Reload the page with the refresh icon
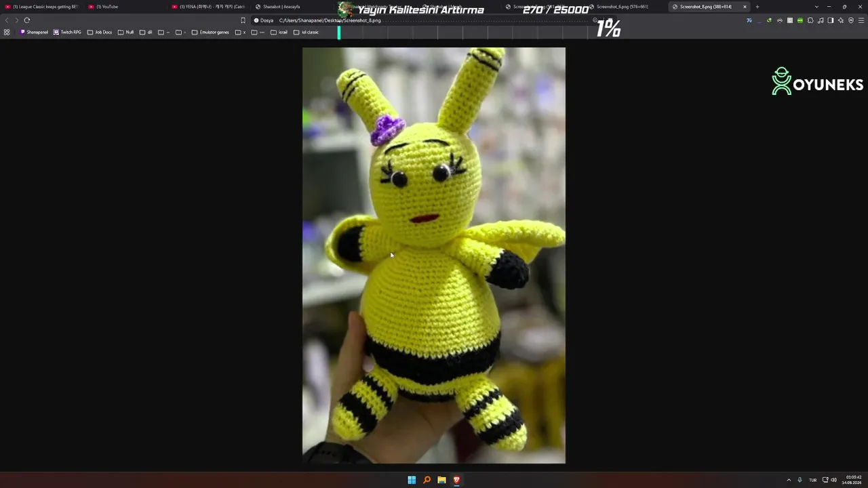868x488 pixels. pos(27,20)
